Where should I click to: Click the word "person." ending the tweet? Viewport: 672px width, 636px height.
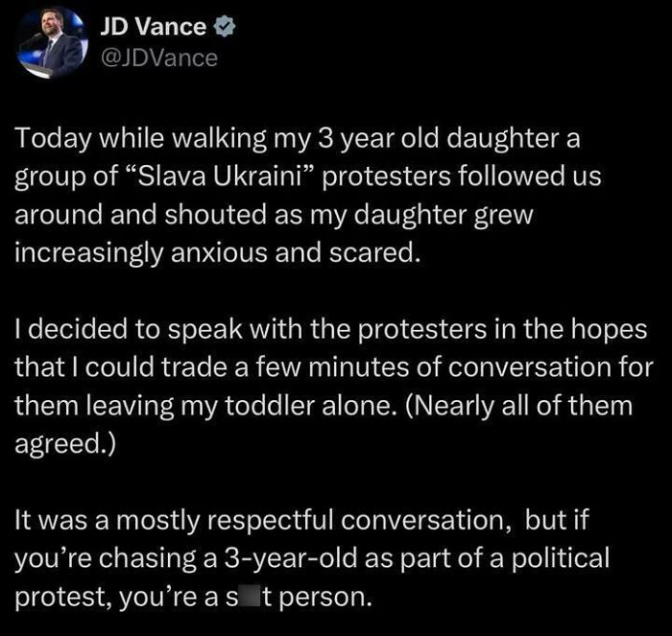(325, 597)
